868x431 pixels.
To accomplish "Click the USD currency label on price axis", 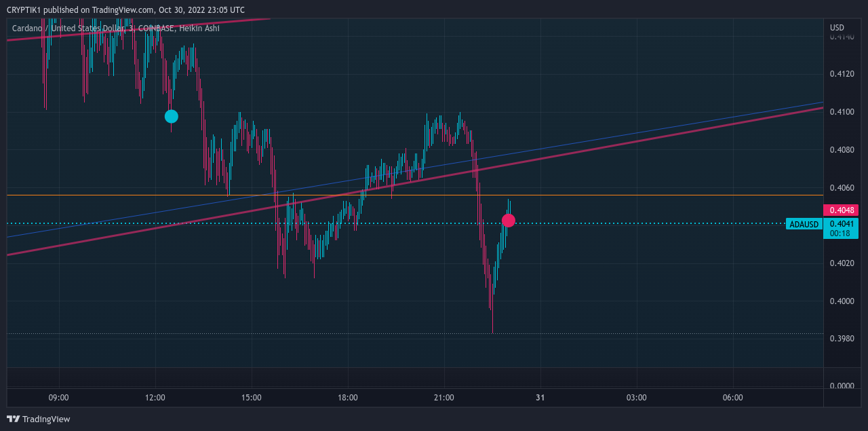I will click(837, 28).
